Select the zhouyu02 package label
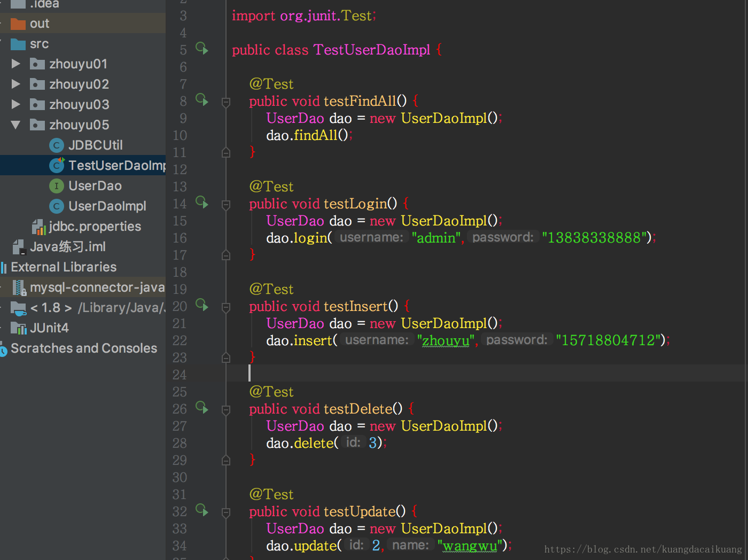 tap(79, 84)
